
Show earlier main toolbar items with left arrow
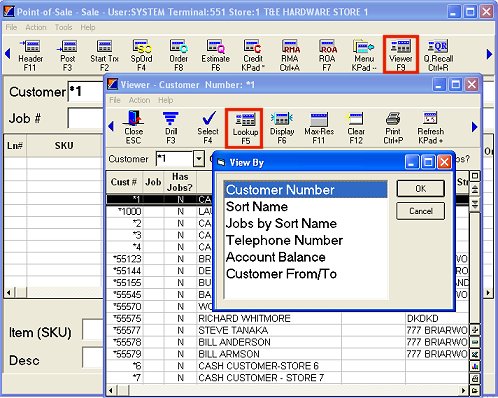pos(8,53)
